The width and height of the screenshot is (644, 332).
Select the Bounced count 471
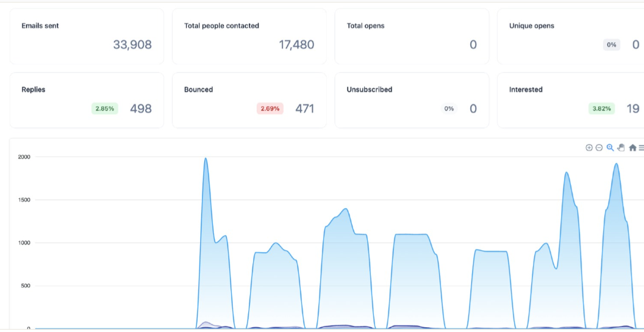(x=305, y=109)
